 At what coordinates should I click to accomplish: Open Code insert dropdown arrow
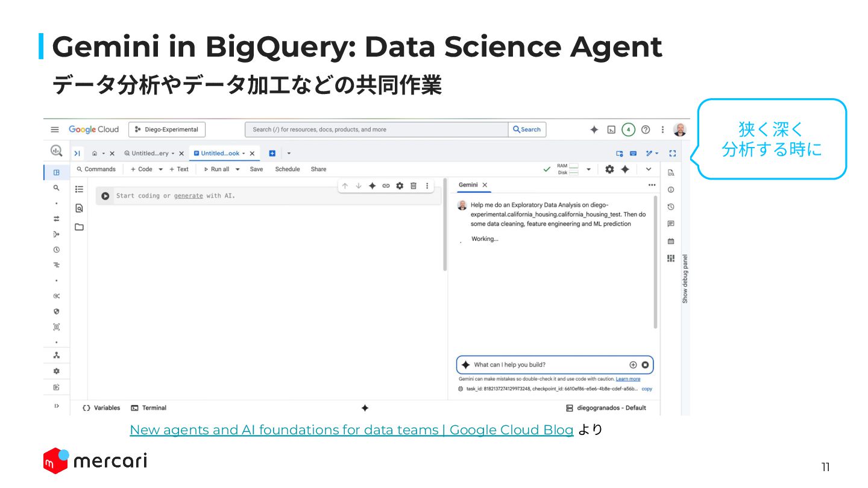click(x=161, y=169)
